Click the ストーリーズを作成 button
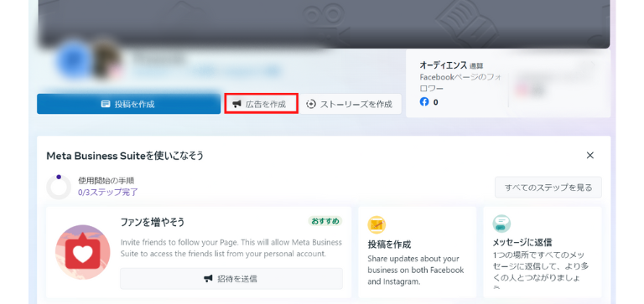This screenshot has height=304, width=644. click(x=351, y=104)
